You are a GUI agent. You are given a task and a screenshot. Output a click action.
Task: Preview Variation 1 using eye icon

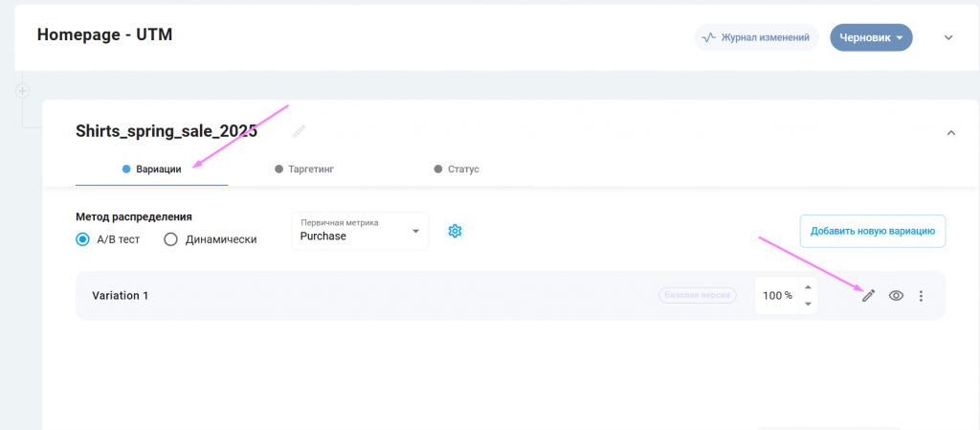point(896,296)
